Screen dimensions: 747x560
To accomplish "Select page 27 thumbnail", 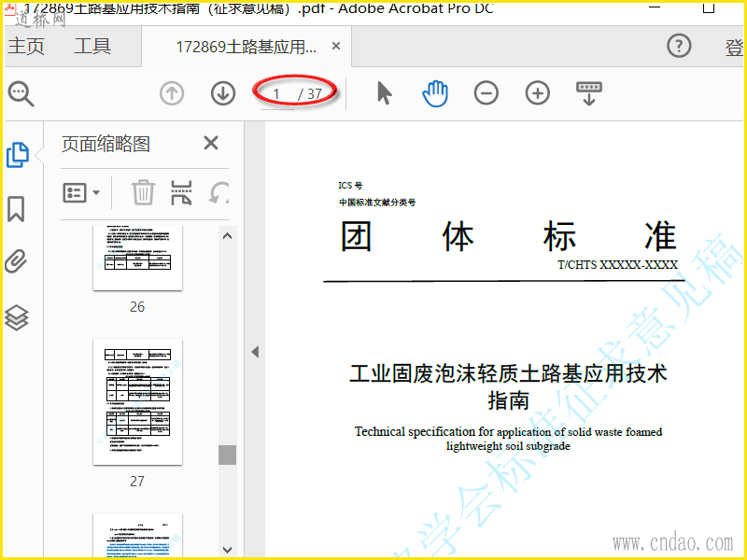I will 137,402.
